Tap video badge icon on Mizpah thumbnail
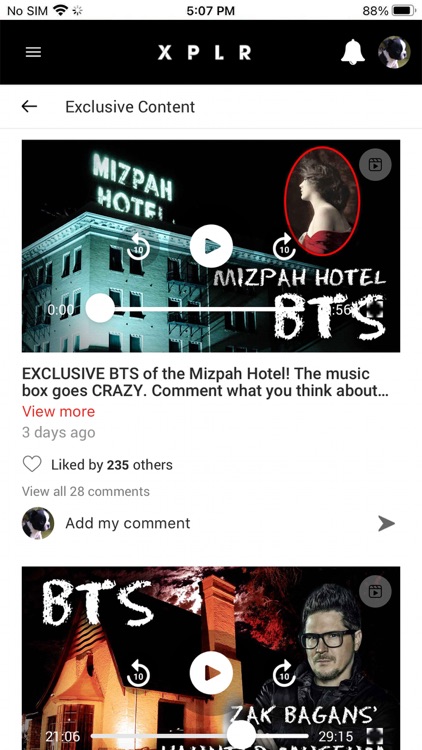Screen dimensions: 422x750 [375, 165]
